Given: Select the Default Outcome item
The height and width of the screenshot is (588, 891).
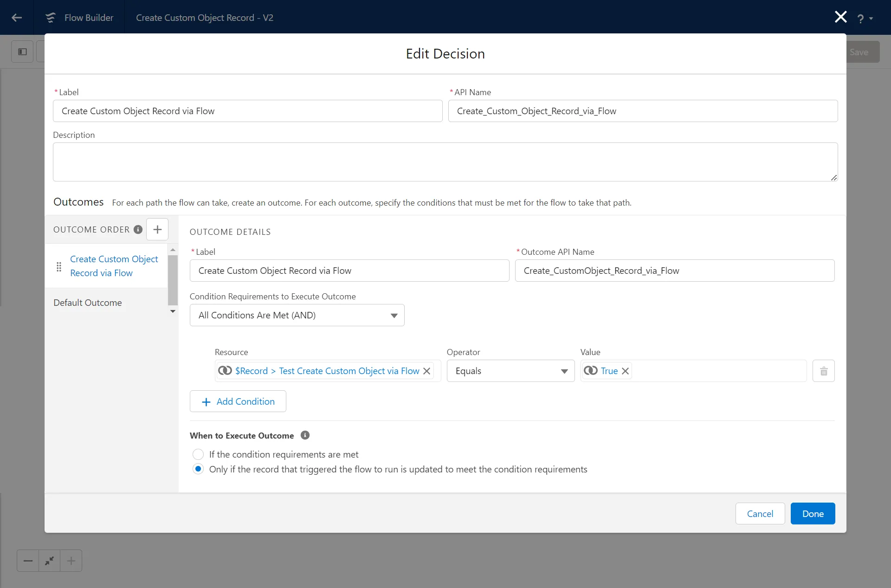Looking at the screenshot, I should click(88, 303).
